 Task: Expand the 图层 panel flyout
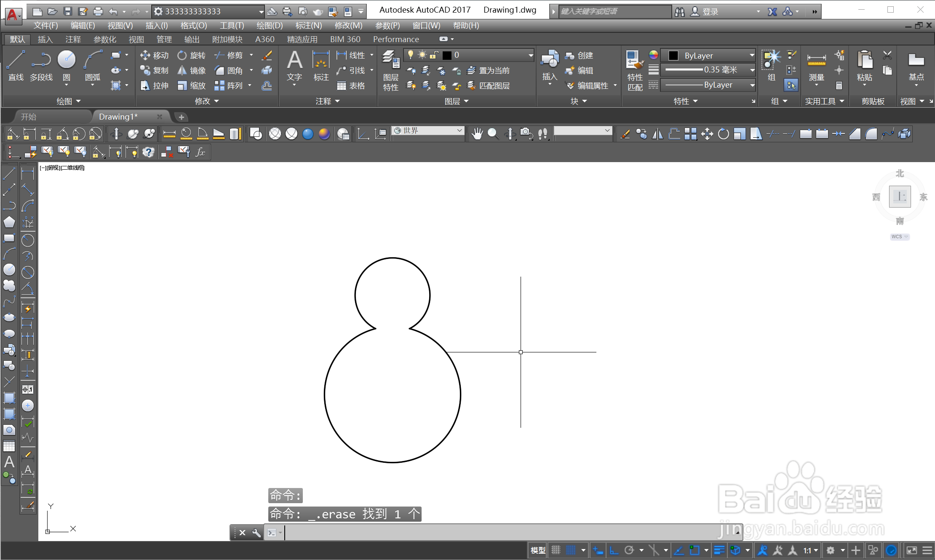click(457, 101)
